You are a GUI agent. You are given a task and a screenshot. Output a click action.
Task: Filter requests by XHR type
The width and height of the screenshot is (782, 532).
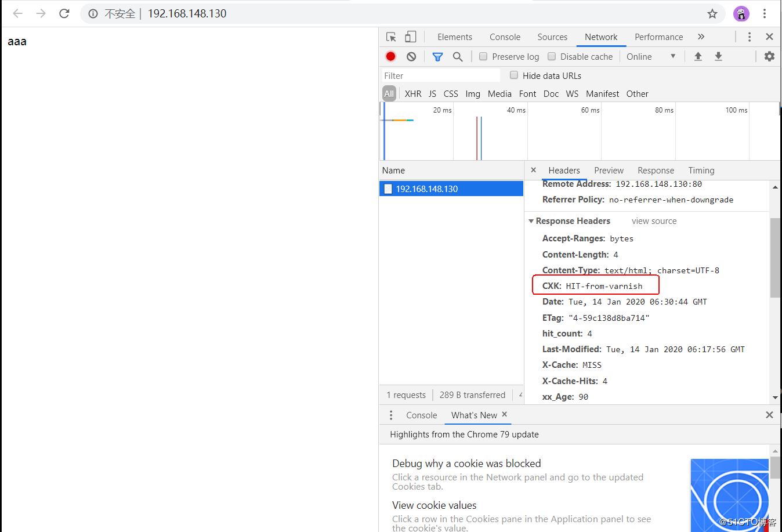(413, 94)
